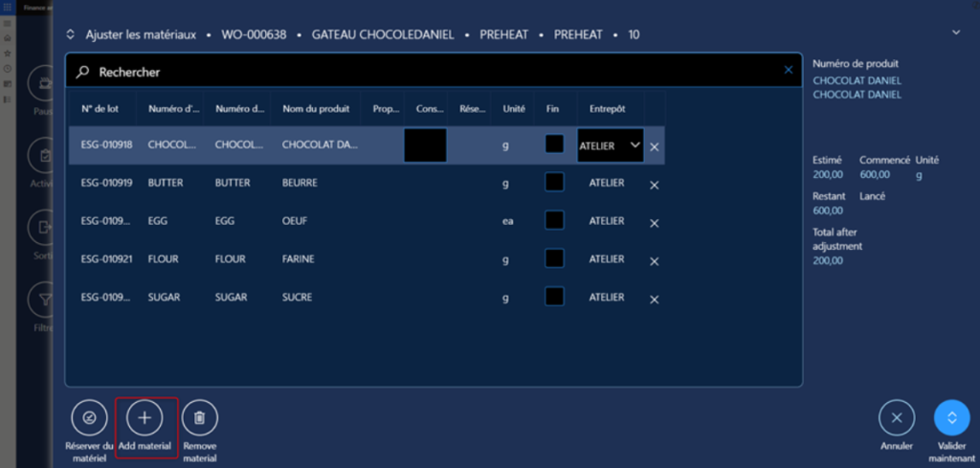Delete the BUTTER row with its X
The width and height of the screenshot is (980, 468).
655,185
